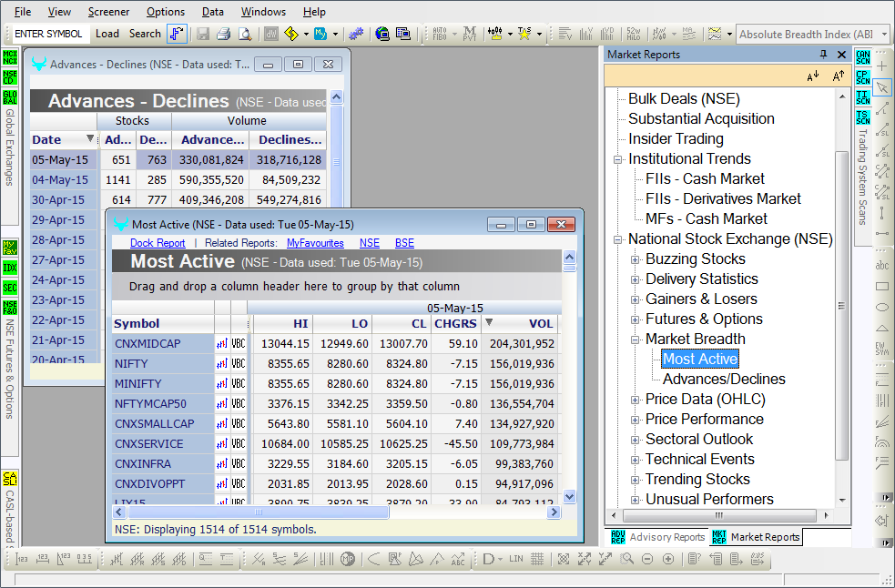Click the CAN SCN scan icon
The height and width of the screenshot is (588, 895).
tap(863, 57)
